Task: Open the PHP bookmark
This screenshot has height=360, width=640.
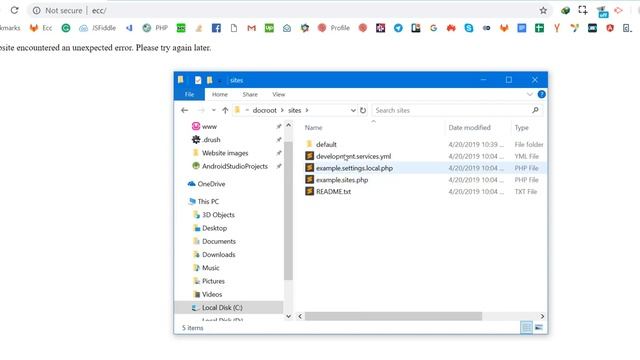Action: coord(155,28)
